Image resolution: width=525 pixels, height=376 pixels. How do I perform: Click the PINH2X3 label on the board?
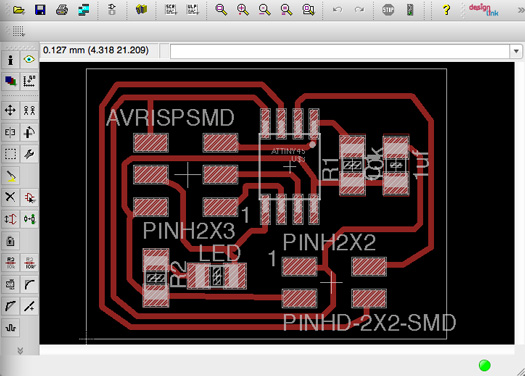tap(189, 231)
